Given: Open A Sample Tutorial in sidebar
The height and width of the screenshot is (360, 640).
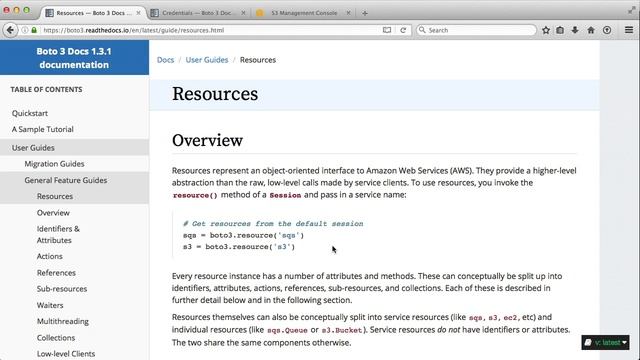Looking at the screenshot, I should [42, 129].
